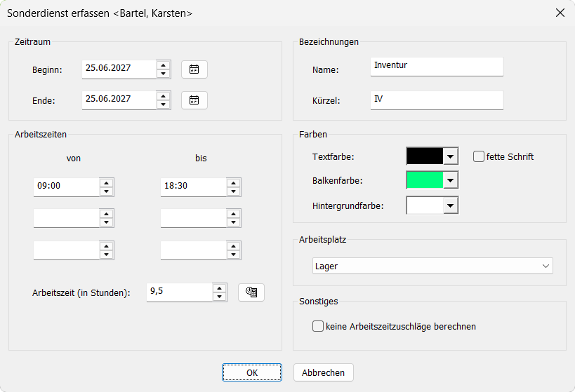
Task: Open the Balkenfarbe dropdown arrow
Action: tap(450, 180)
